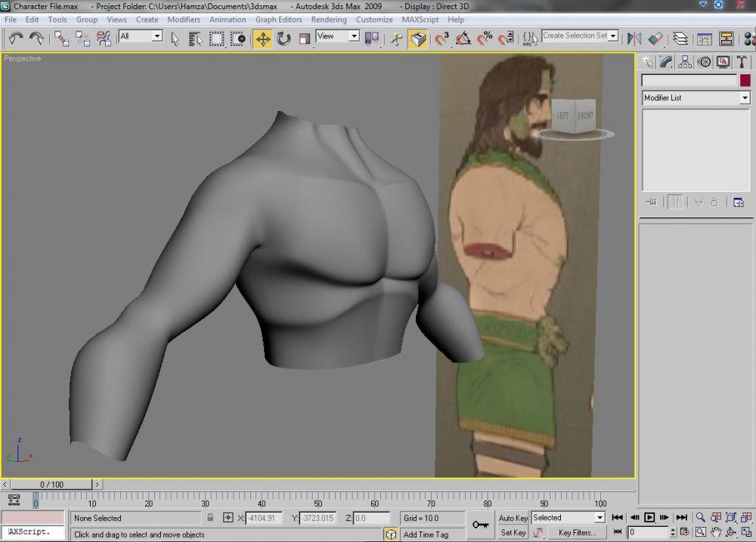Click the Undo arrow
Image resolution: width=756 pixels, height=542 pixels.
point(15,39)
